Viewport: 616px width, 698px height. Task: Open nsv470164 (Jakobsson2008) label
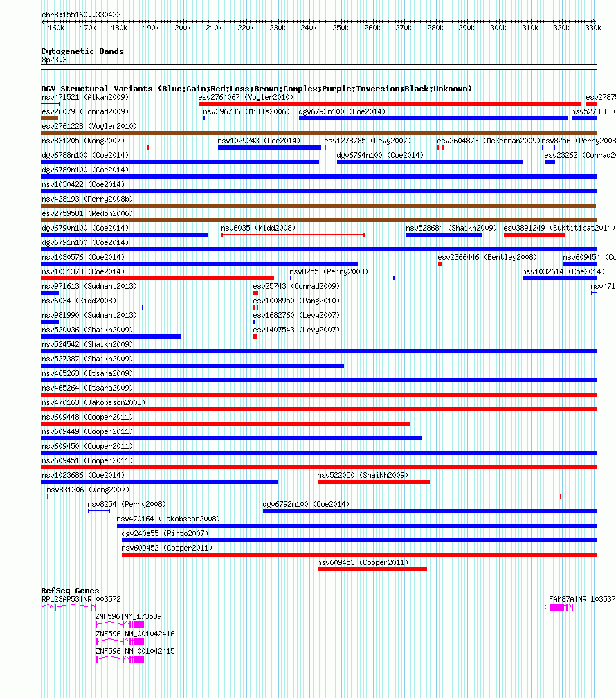point(168,519)
